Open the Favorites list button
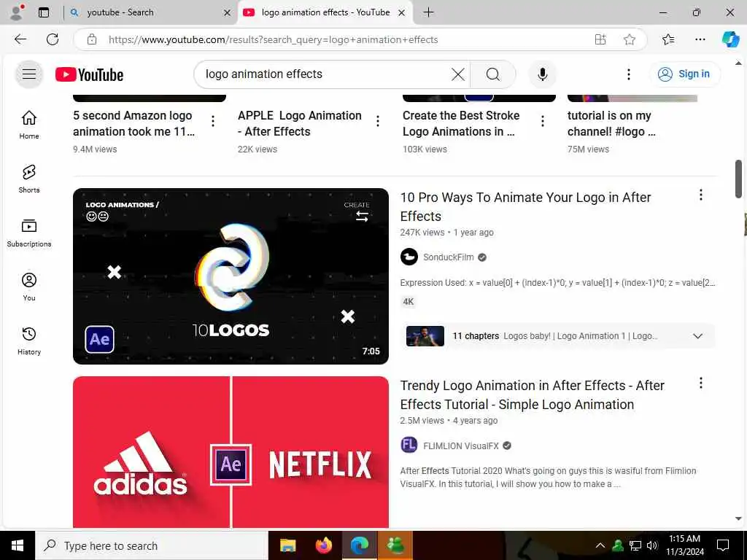 click(x=668, y=39)
